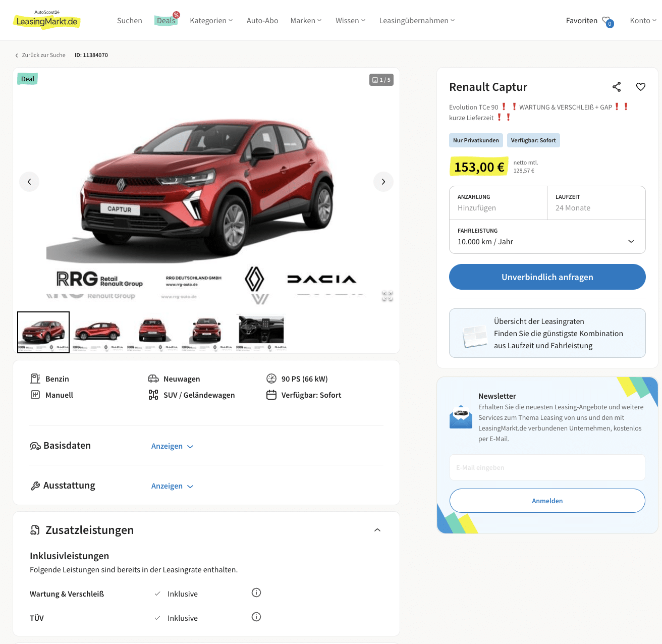Open info icon for Wartung & Verschleiß
This screenshot has width=662, height=644.
click(x=256, y=593)
